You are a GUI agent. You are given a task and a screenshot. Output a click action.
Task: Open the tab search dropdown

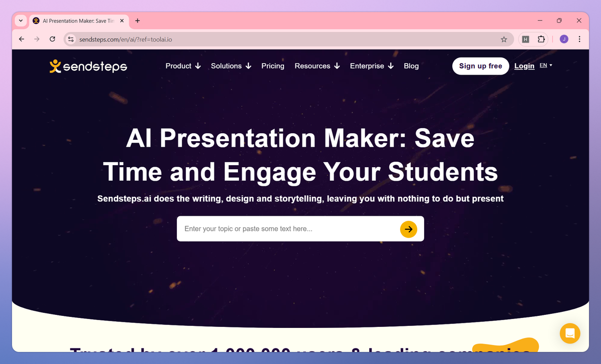[x=21, y=21]
